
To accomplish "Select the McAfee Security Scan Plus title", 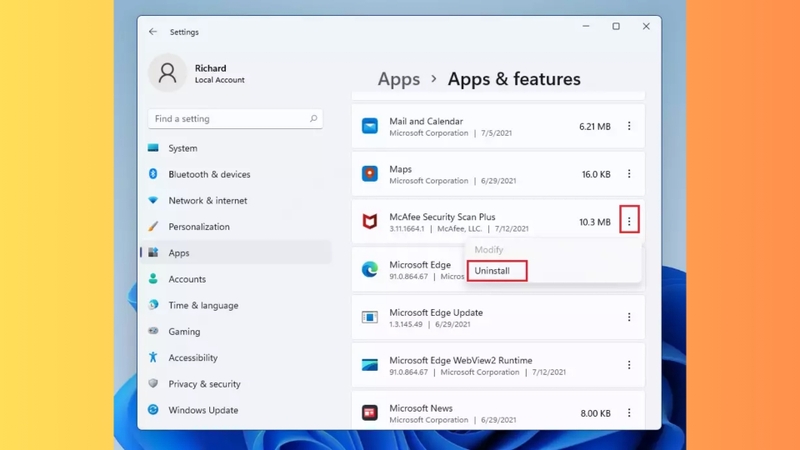I will click(442, 217).
